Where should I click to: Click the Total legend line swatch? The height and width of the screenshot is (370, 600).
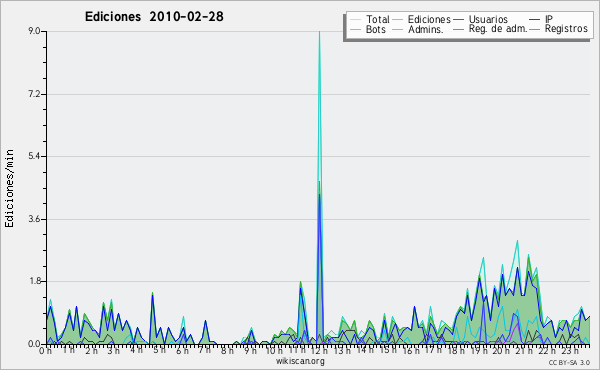tap(355, 20)
